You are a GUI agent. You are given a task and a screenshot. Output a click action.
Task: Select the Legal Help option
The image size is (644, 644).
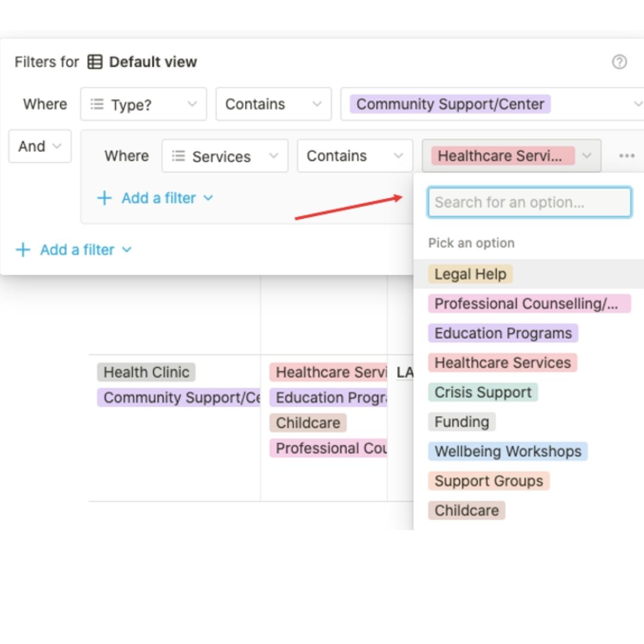(x=470, y=274)
